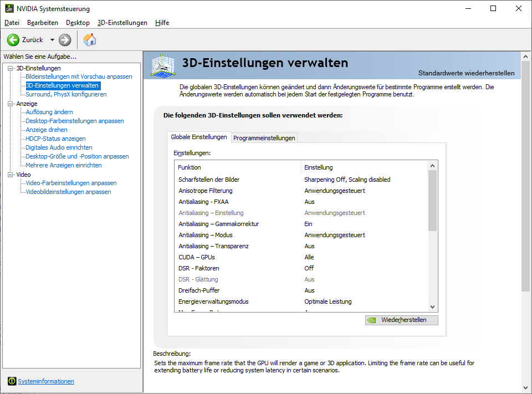Open the Hilfe menu
The width and height of the screenshot is (532, 394).
click(x=162, y=23)
